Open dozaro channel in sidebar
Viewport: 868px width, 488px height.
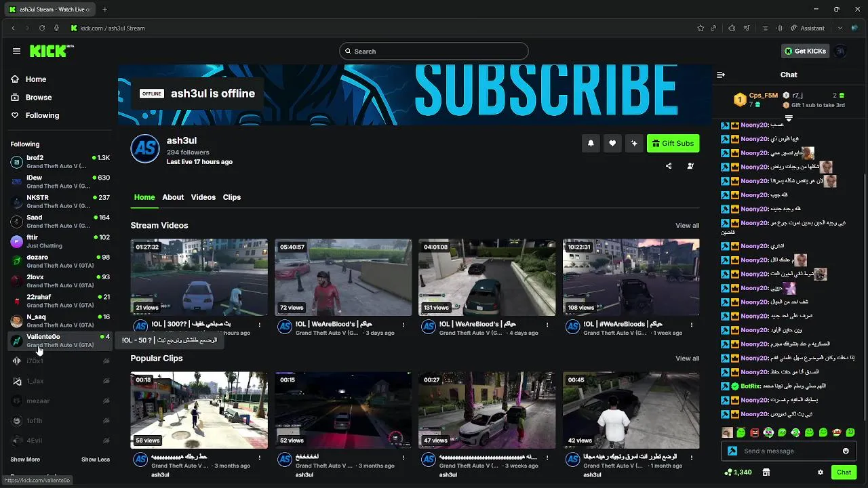pos(60,261)
